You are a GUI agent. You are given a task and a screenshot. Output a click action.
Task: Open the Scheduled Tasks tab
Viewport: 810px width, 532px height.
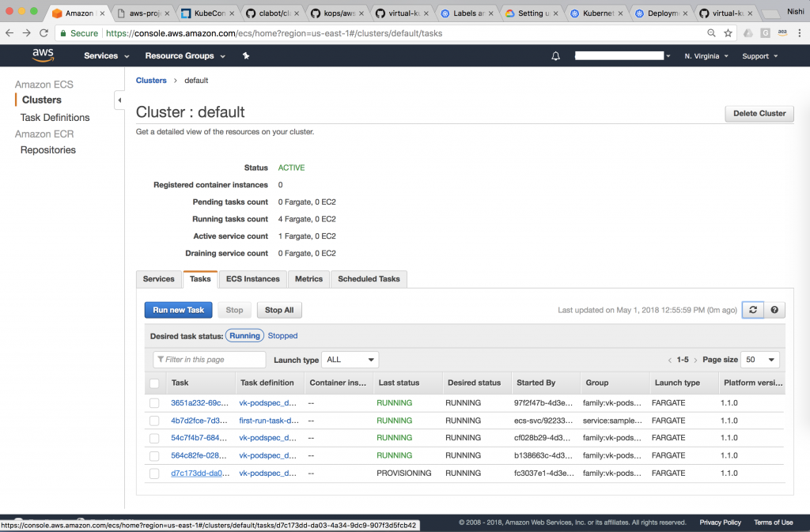369,278
